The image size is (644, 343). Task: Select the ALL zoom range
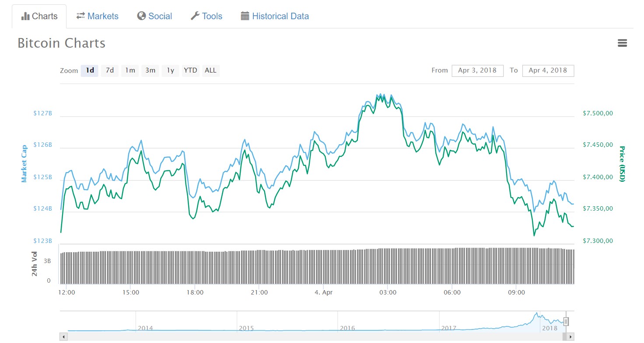tap(210, 70)
